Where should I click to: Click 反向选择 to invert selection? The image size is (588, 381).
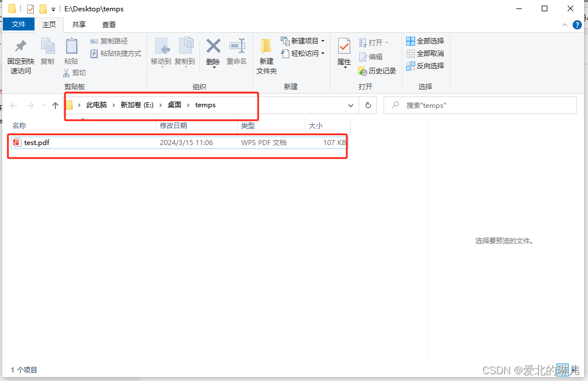pyautogui.click(x=425, y=65)
